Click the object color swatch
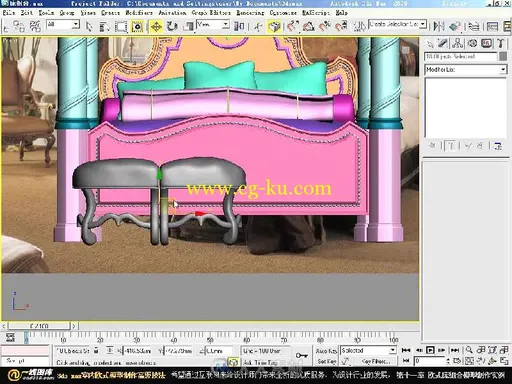The width and height of the screenshot is (512, 384). 503,56
